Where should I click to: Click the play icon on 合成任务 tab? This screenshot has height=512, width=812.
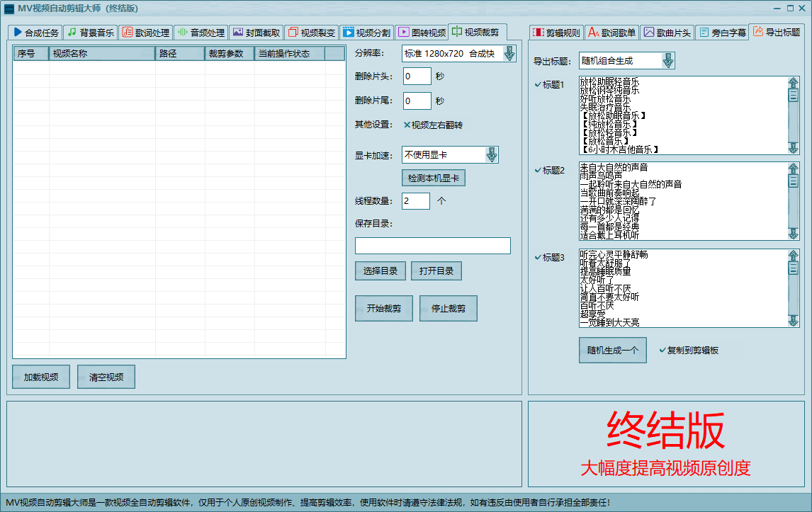[x=17, y=33]
